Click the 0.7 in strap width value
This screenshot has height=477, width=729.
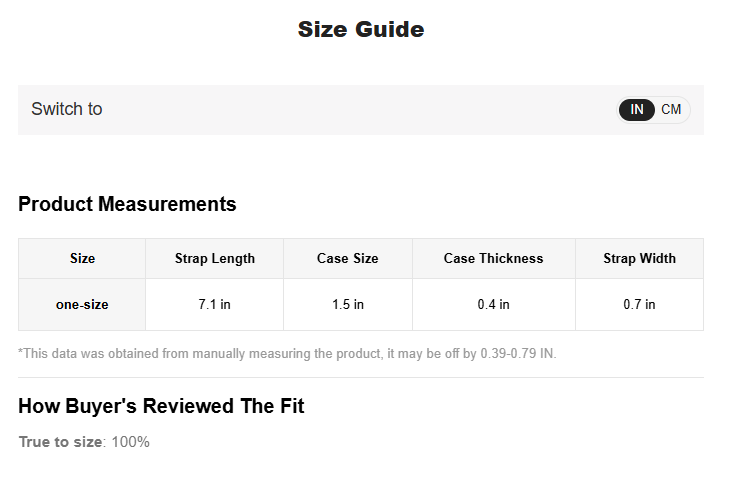(639, 304)
